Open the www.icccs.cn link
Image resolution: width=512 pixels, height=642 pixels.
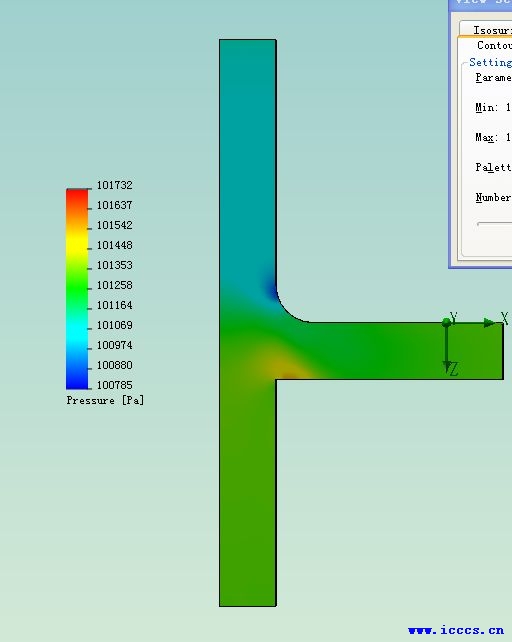(456, 630)
